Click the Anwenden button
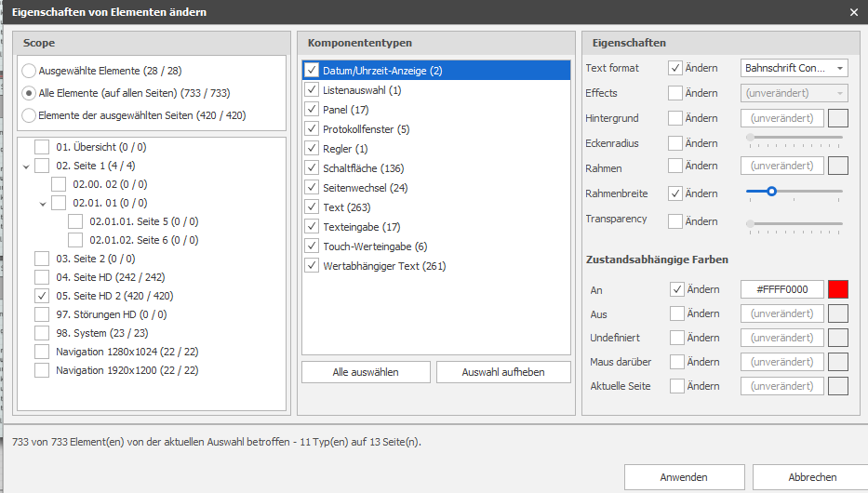Viewport: 868px width, 493px height. click(x=684, y=477)
